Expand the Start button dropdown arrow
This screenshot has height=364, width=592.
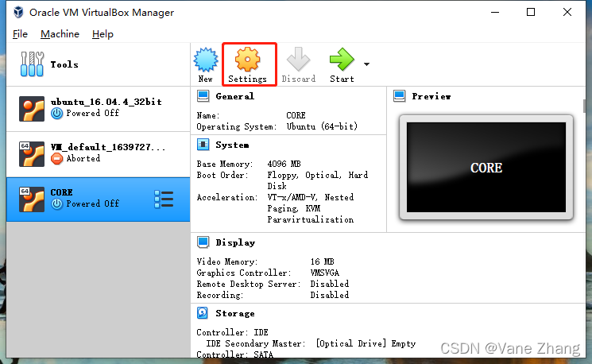point(366,64)
